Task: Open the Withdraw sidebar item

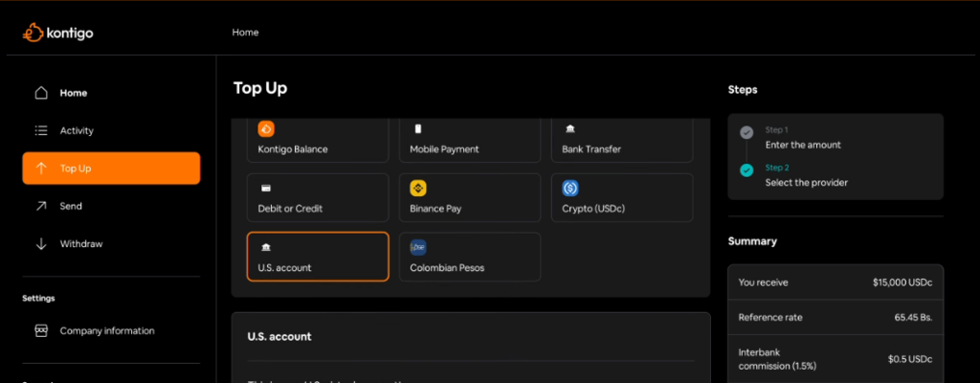Action: (x=80, y=244)
